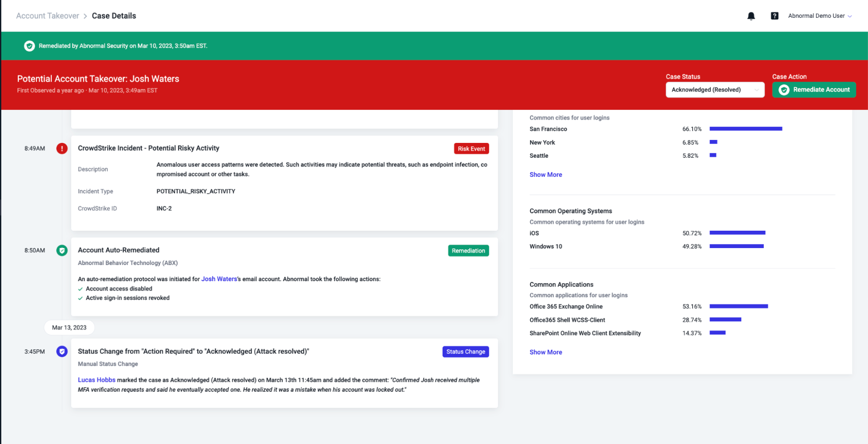Click the check icon beside Active sign-in sessions revoked
868x444 pixels.
(80, 298)
